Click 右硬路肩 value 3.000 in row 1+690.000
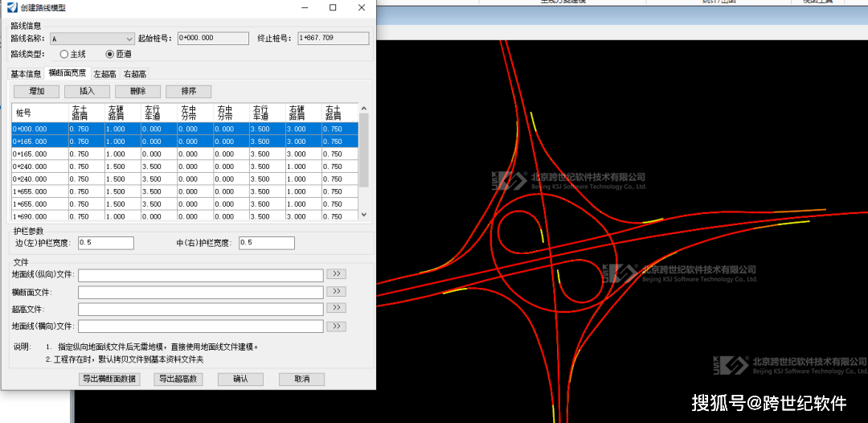This screenshot has height=423, width=868. click(x=303, y=216)
